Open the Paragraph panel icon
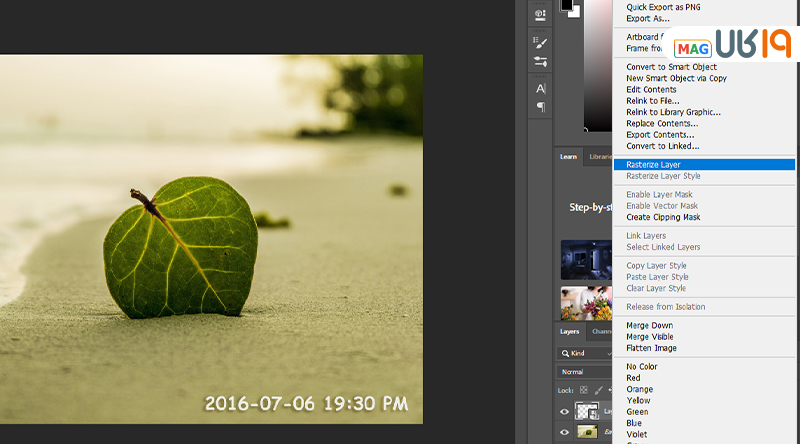Viewport: 800px width, 444px height. pyautogui.click(x=541, y=107)
